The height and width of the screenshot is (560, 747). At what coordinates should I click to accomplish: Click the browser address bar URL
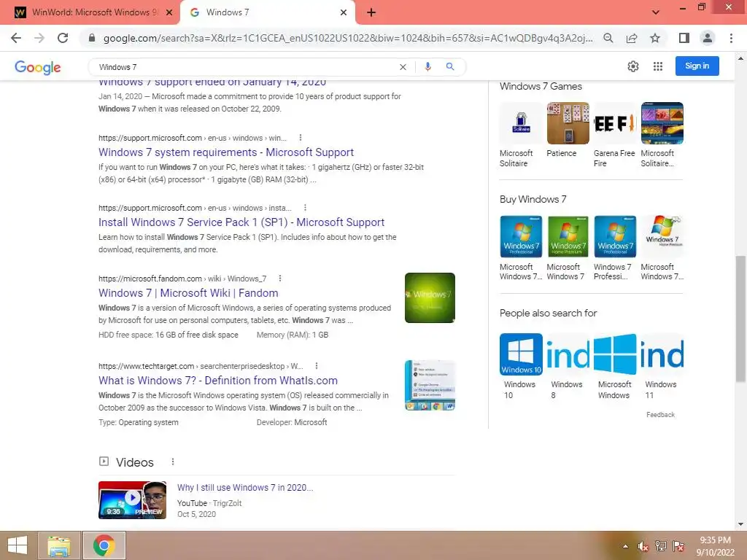point(348,38)
